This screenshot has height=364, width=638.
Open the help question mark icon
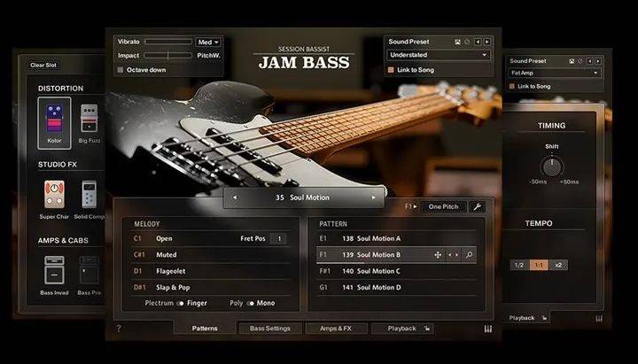coord(119,329)
